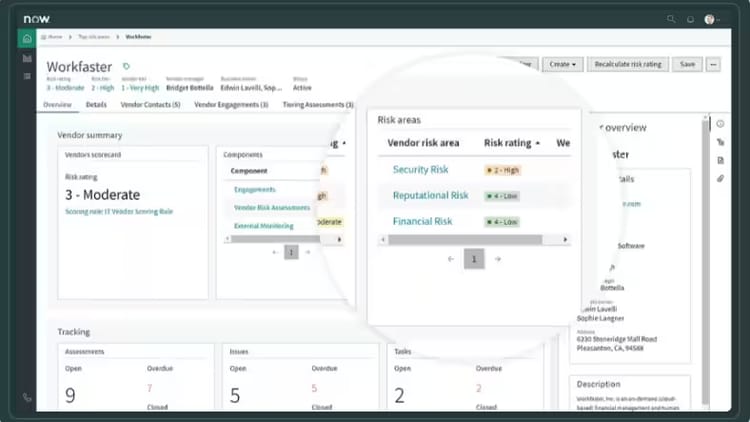Viewport: 750px width, 422px height.
Task: Open the Security Risk link
Action: click(420, 169)
